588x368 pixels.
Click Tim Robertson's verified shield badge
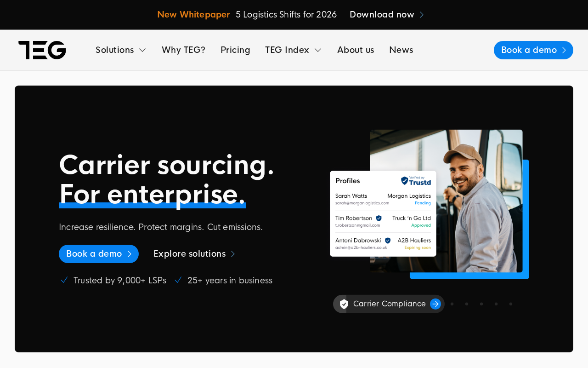pos(379,218)
